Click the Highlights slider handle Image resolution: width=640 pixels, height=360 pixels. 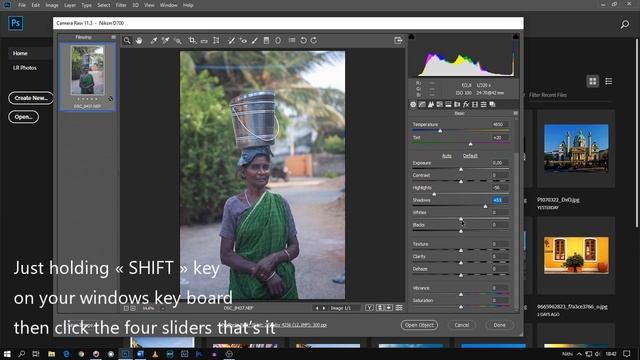pos(434,194)
